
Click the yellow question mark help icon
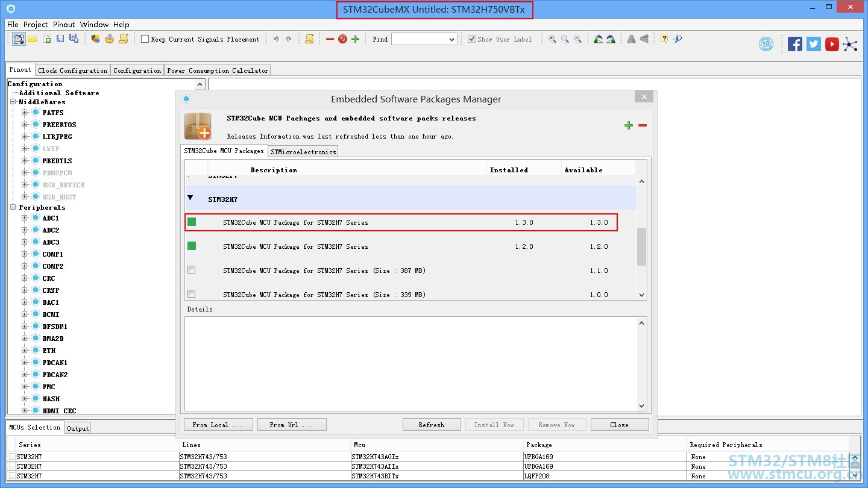click(x=664, y=39)
